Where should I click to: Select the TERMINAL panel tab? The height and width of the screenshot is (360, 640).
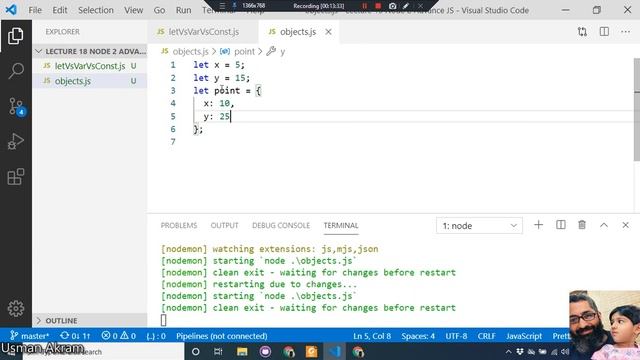[x=341, y=225]
